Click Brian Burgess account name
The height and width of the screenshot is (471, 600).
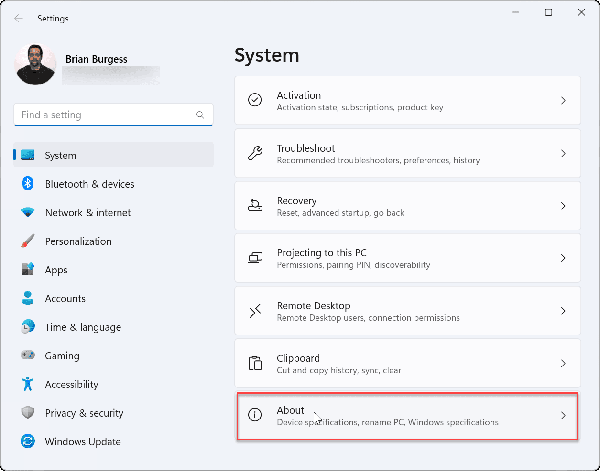point(96,59)
